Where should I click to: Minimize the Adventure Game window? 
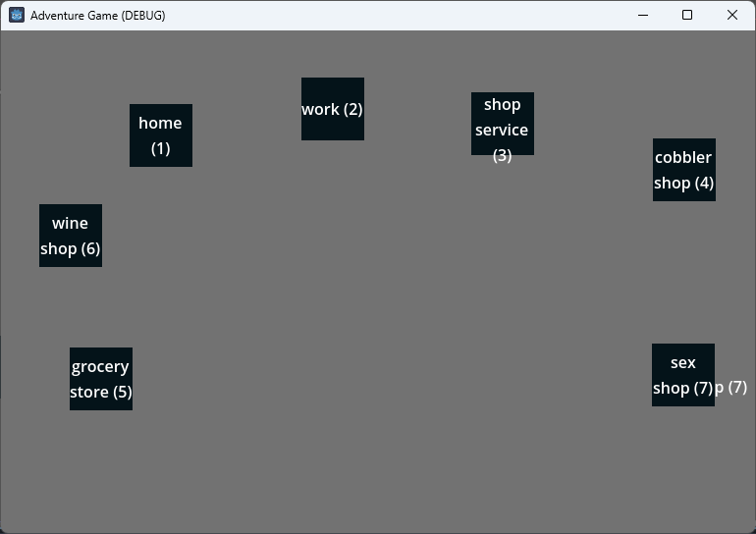tap(643, 15)
